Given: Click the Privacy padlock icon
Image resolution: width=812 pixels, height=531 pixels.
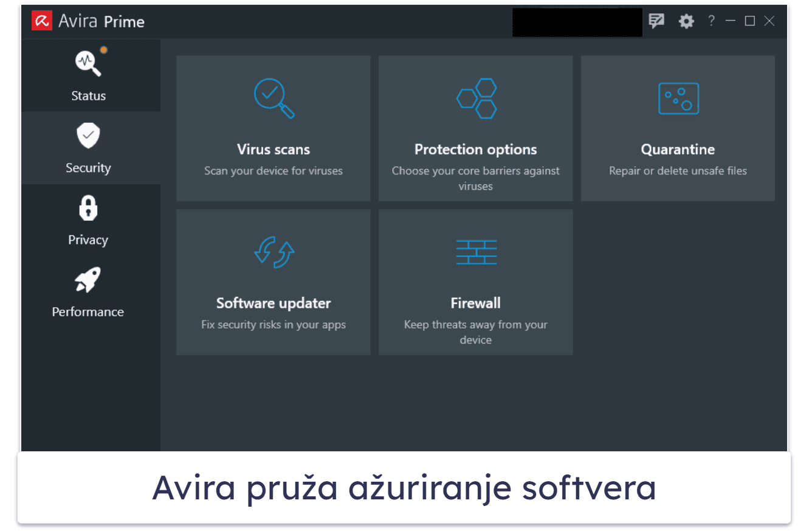Looking at the screenshot, I should click(x=88, y=208).
